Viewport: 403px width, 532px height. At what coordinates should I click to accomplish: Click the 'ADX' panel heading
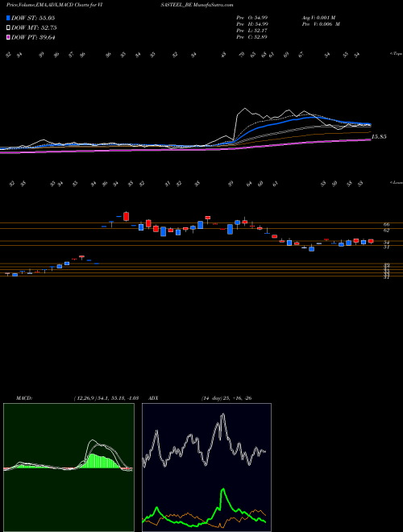click(154, 398)
